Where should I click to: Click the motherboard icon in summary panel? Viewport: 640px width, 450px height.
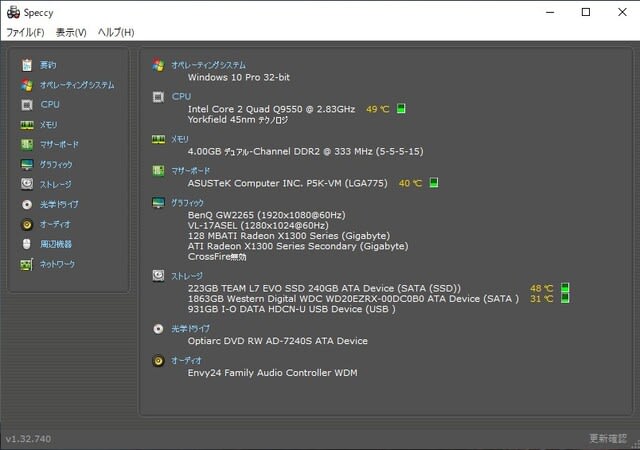click(x=158, y=171)
